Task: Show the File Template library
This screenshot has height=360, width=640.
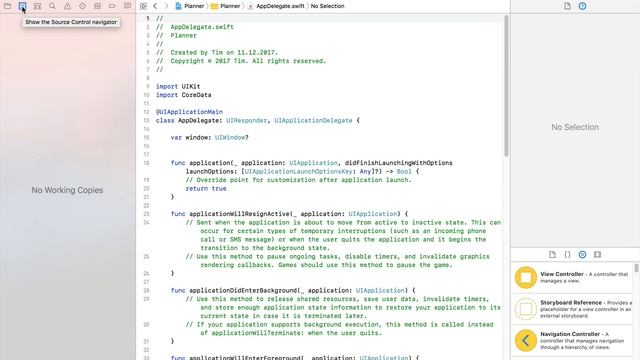Action: coord(552,255)
